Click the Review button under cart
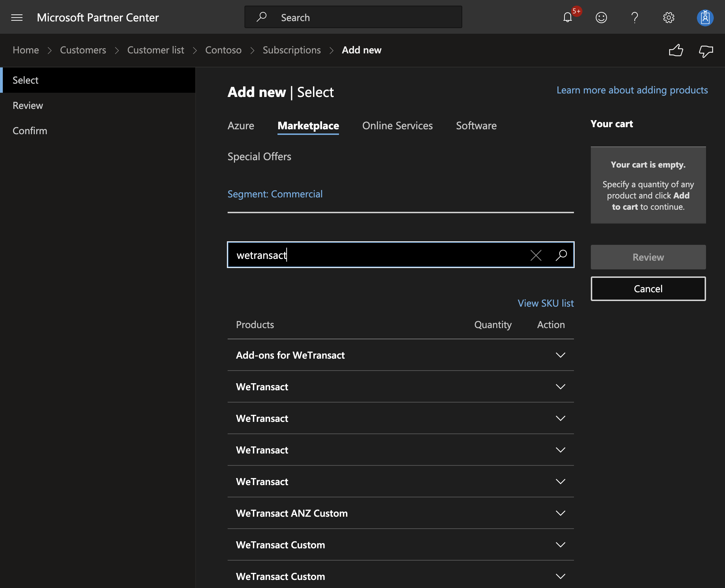 (x=648, y=257)
